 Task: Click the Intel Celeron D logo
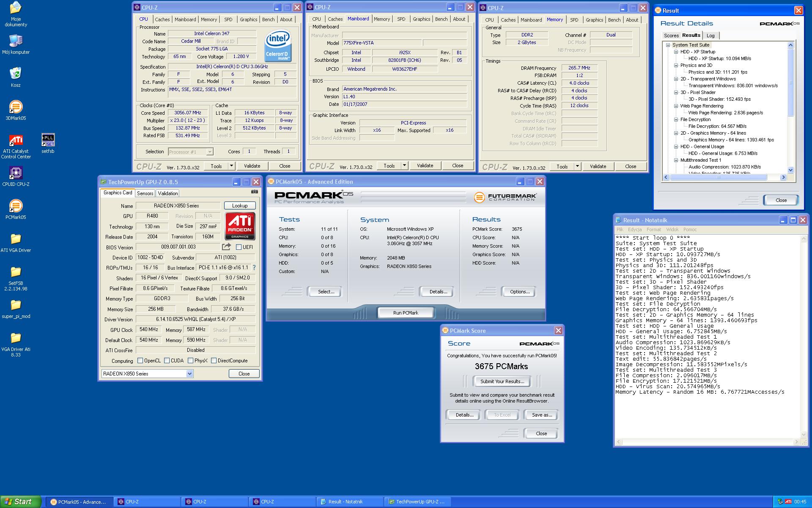coord(277,46)
